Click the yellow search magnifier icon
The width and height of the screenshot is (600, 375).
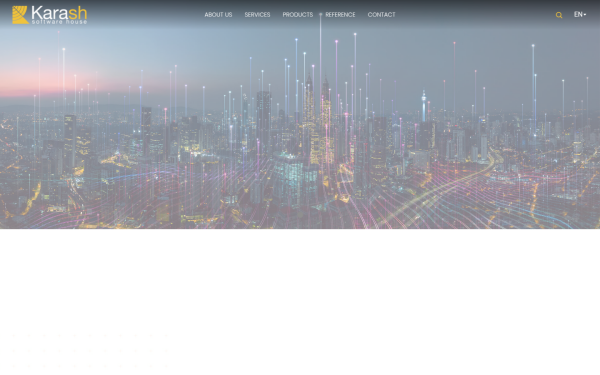[559, 15]
